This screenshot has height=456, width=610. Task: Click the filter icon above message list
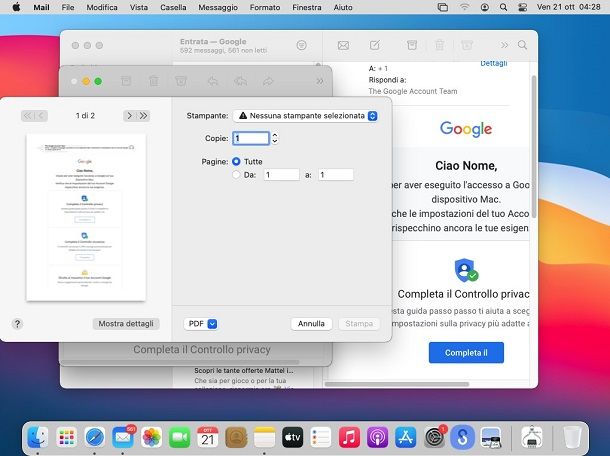pos(301,45)
